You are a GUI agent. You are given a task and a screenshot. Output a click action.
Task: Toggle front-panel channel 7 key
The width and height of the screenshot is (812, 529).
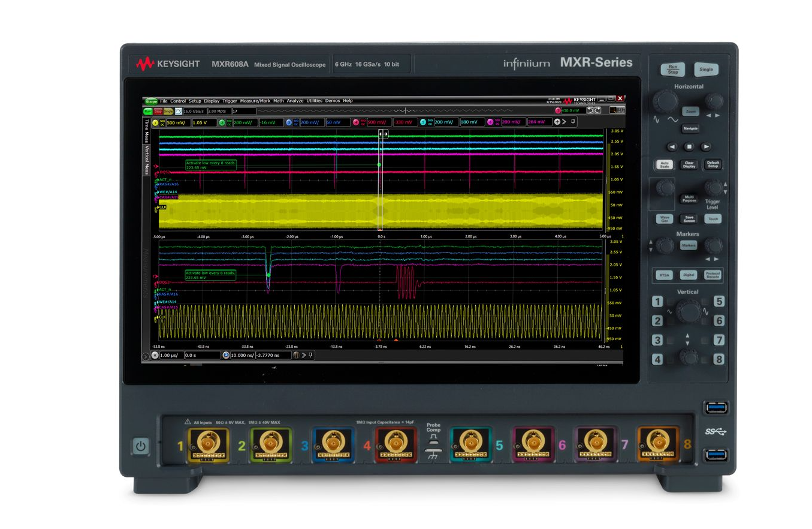(x=719, y=340)
